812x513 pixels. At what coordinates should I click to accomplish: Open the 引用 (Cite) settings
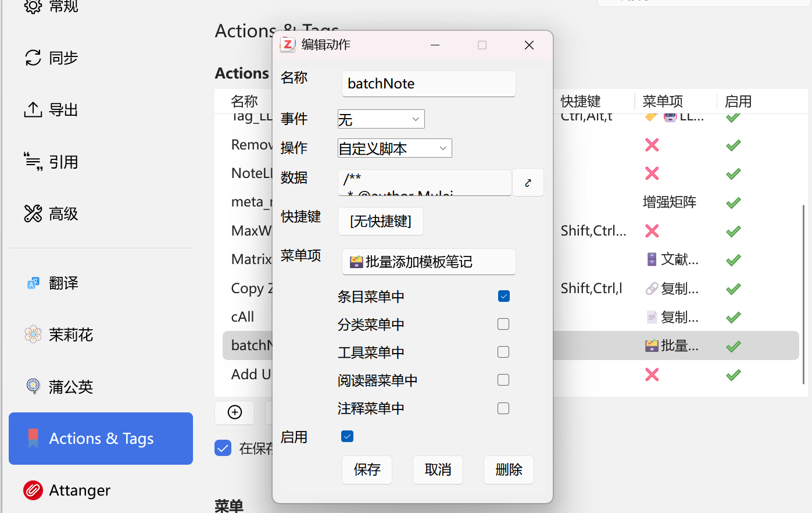[63, 162]
